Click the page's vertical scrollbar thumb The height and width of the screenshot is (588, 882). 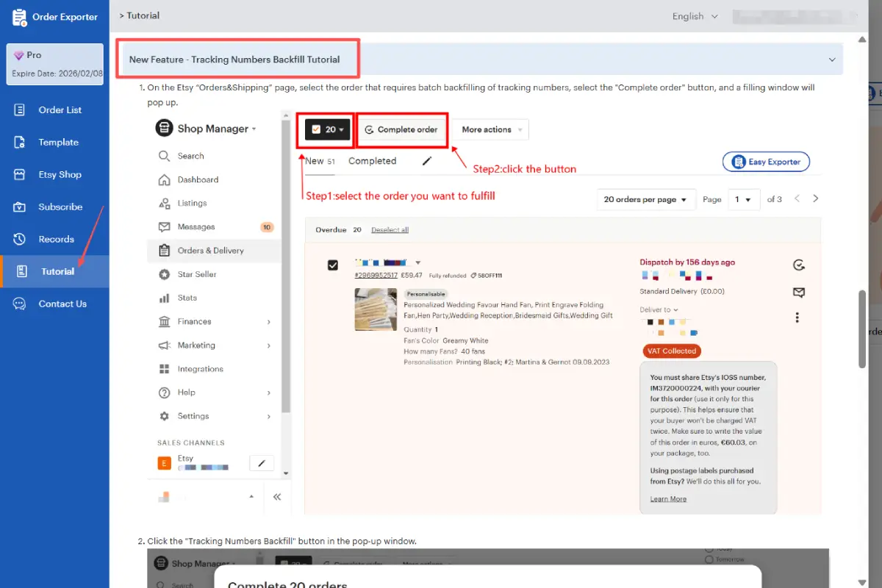(x=863, y=329)
